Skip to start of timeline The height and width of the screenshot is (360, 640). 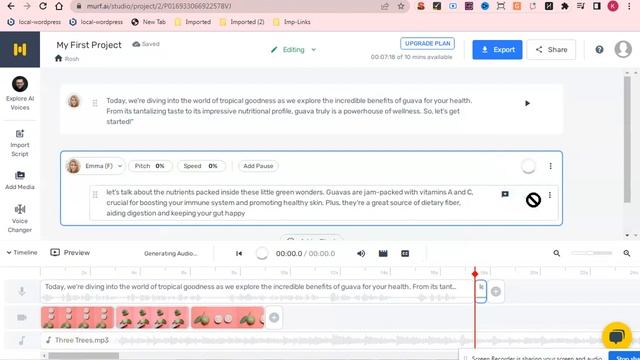(239, 253)
